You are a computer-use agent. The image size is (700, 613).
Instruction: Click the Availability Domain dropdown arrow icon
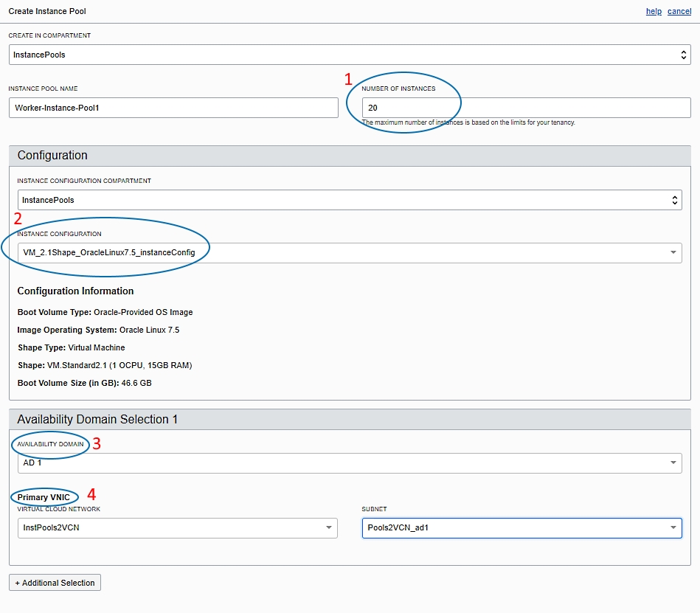pos(673,463)
